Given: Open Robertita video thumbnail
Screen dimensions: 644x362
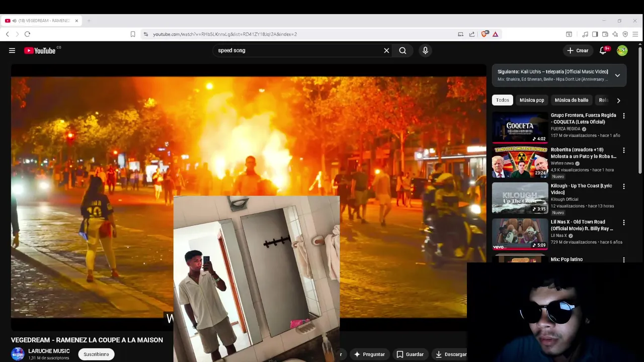Looking at the screenshot, I should (x=520, y=162).
